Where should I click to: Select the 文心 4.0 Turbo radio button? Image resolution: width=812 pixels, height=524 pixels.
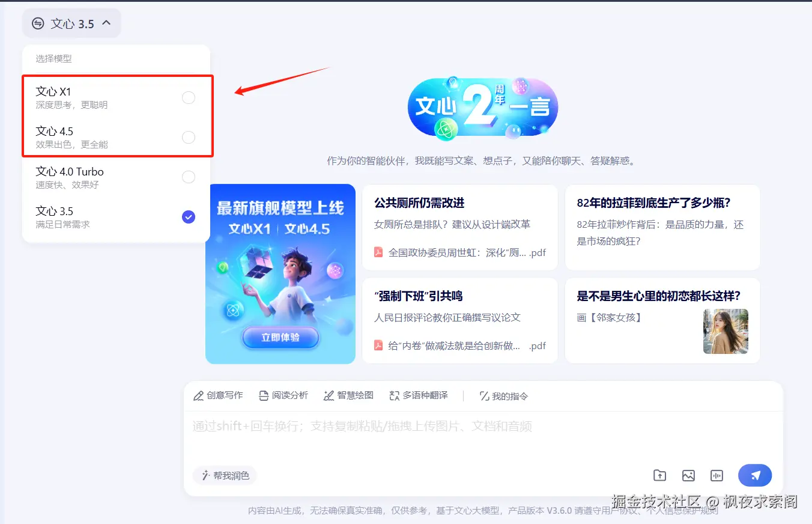[x=189, y=177]
